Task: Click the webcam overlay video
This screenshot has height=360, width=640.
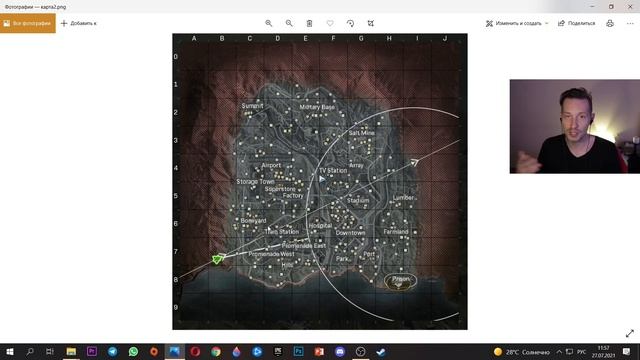Action: coord(575,127)
